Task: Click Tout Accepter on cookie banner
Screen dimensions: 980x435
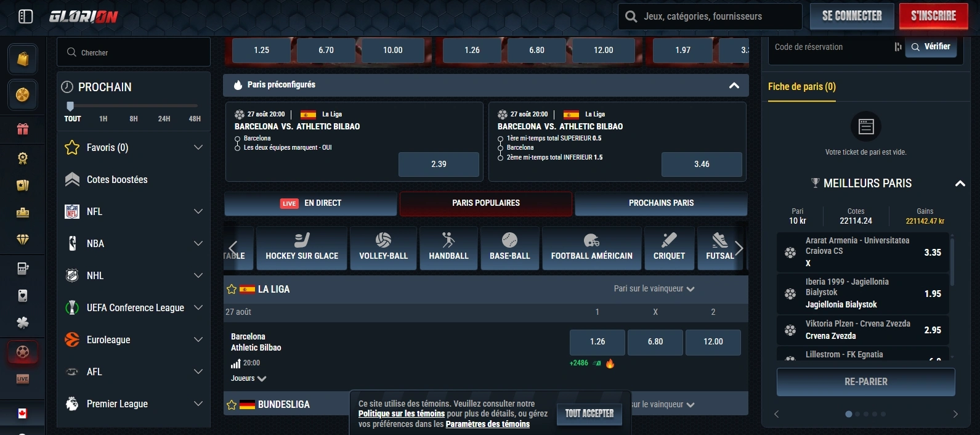Action: [x=589, y=414]
